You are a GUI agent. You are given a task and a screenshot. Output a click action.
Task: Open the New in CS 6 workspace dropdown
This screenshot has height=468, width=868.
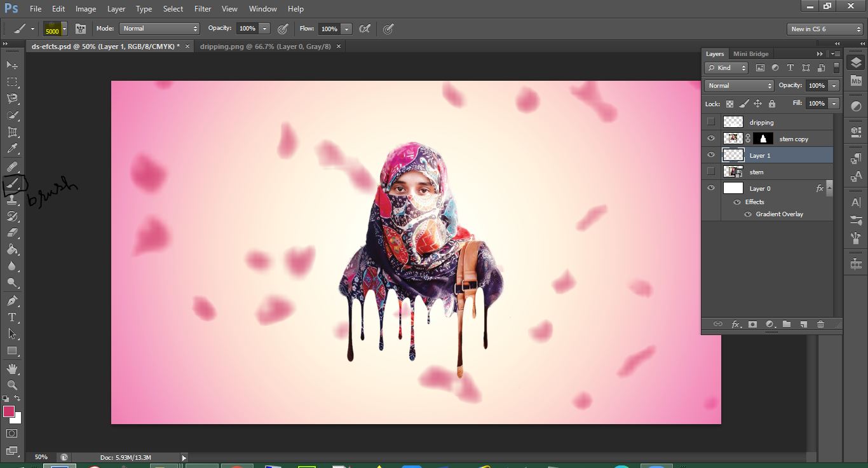click(x=825, y=29)
